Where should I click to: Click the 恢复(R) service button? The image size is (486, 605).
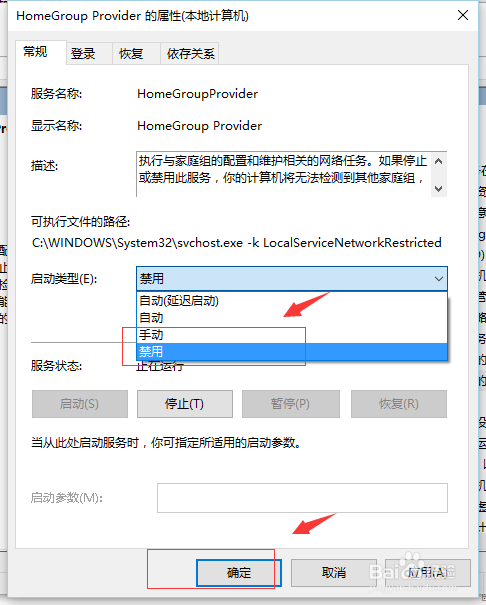[x=399, y=404]
